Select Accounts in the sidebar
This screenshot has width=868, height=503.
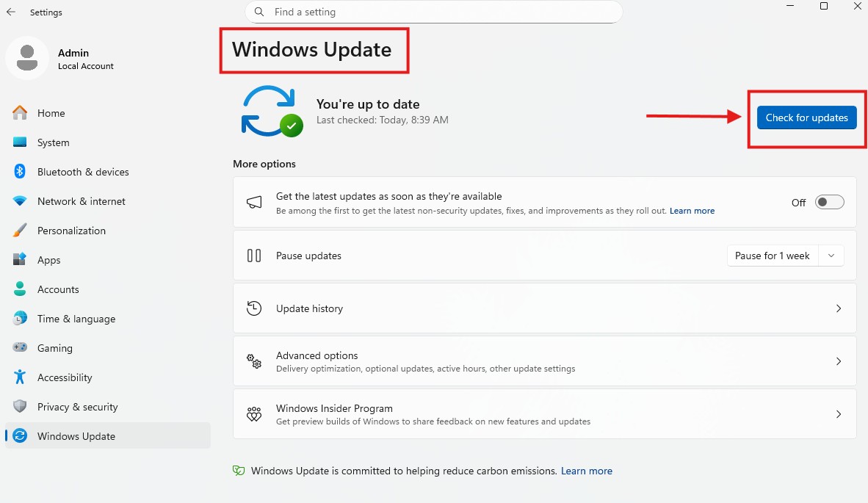click(58, 289)
